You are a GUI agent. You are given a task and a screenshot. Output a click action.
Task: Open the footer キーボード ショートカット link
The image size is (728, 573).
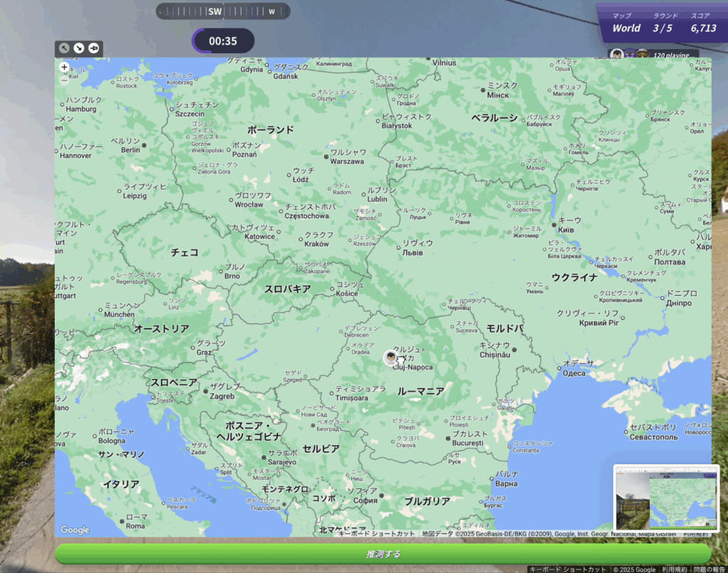click(x=567, y=569)
